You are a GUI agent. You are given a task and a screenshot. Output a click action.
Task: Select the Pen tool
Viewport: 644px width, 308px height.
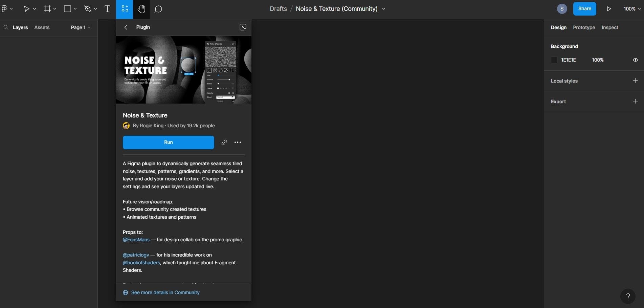[x=87, y=8]
